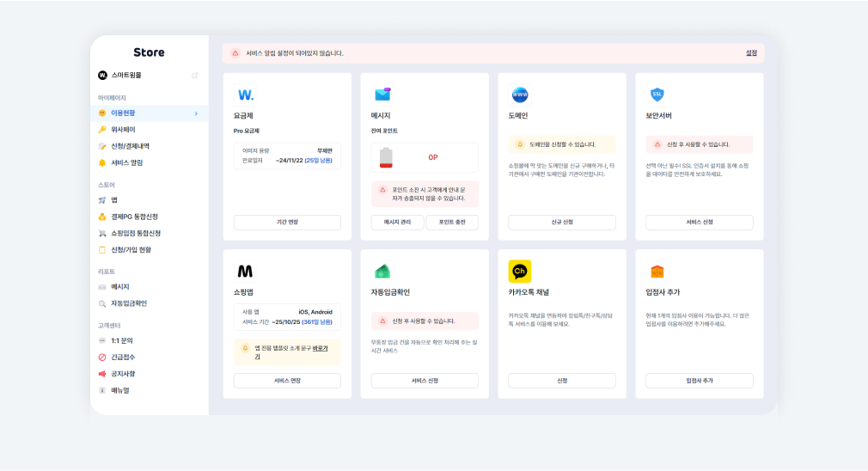
Task: Click the megaphone icon for 공지사항
Action: click(x=102, y=374)
